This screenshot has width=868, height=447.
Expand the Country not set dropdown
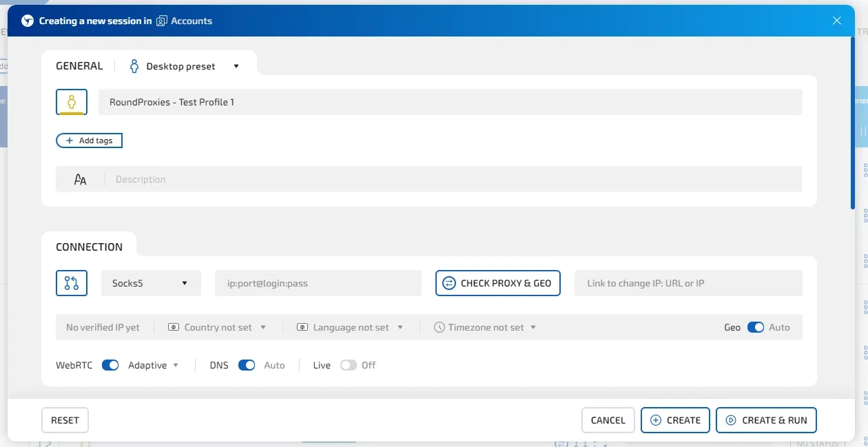tap(217, 327)
